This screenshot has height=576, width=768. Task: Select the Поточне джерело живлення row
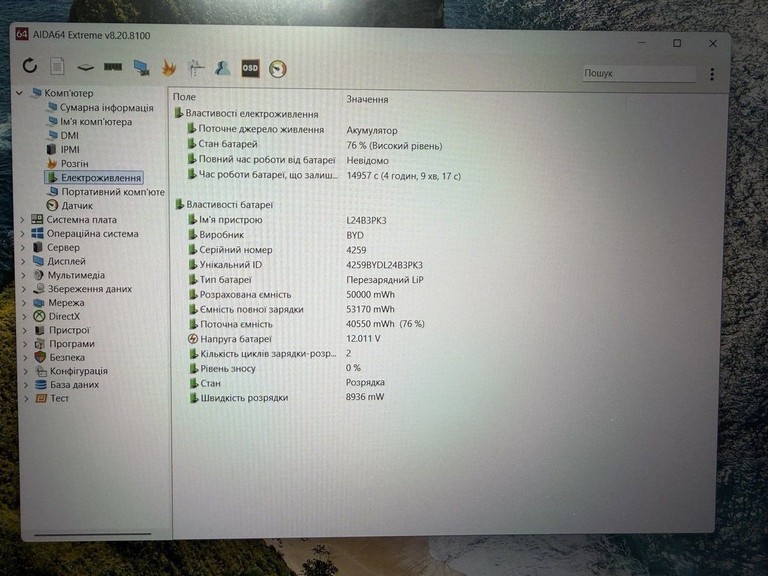291,130
